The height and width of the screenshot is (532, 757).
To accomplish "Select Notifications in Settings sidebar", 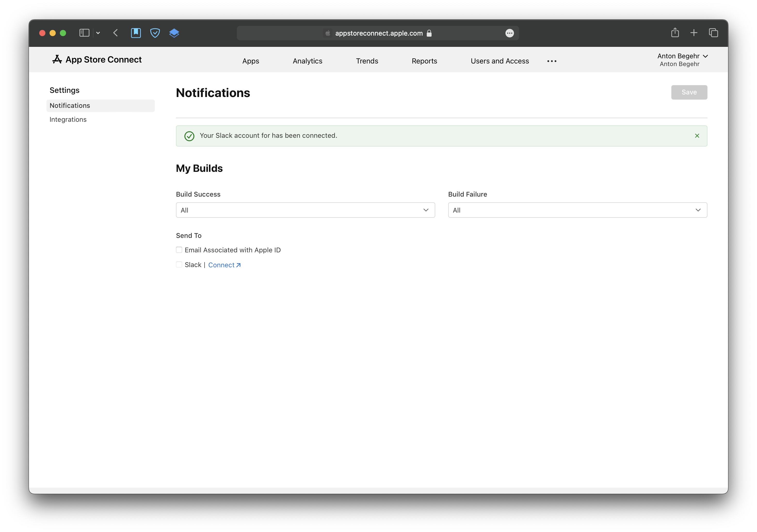I will [101, 106].
